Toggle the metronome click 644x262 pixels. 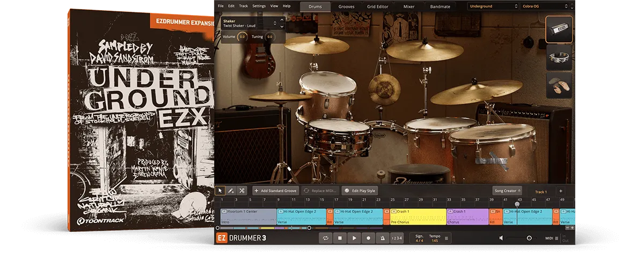[382, 238]
